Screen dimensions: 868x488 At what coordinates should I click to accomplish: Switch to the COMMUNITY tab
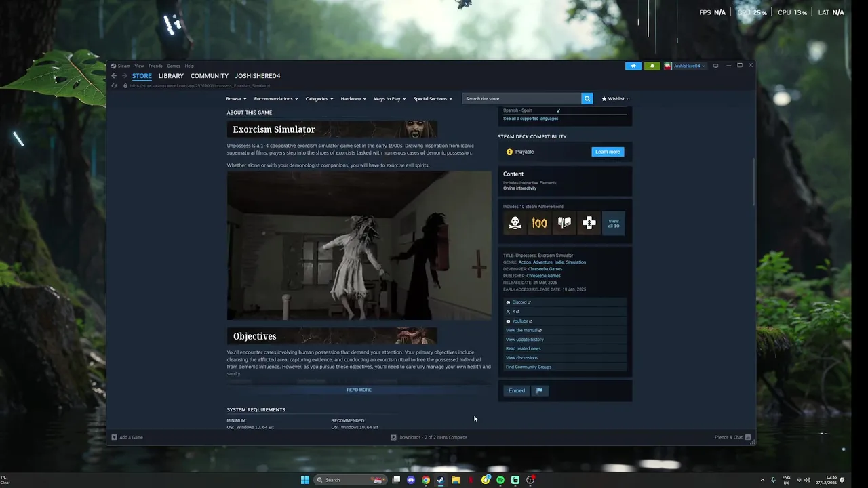point(210,76)
